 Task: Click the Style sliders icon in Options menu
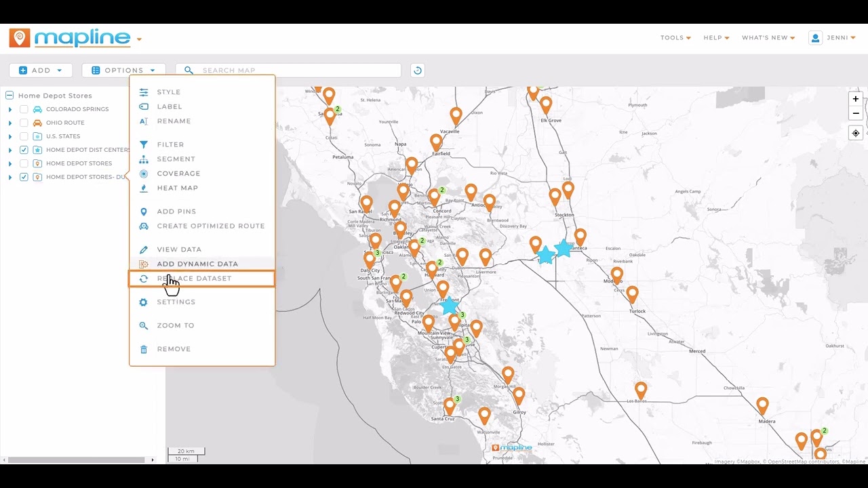pos(144,92)
